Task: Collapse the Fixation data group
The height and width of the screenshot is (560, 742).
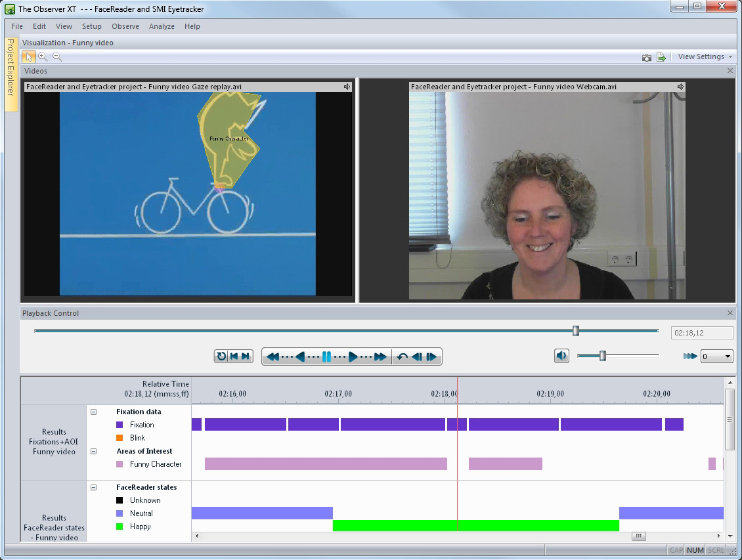Action: (x=93, y=412)
